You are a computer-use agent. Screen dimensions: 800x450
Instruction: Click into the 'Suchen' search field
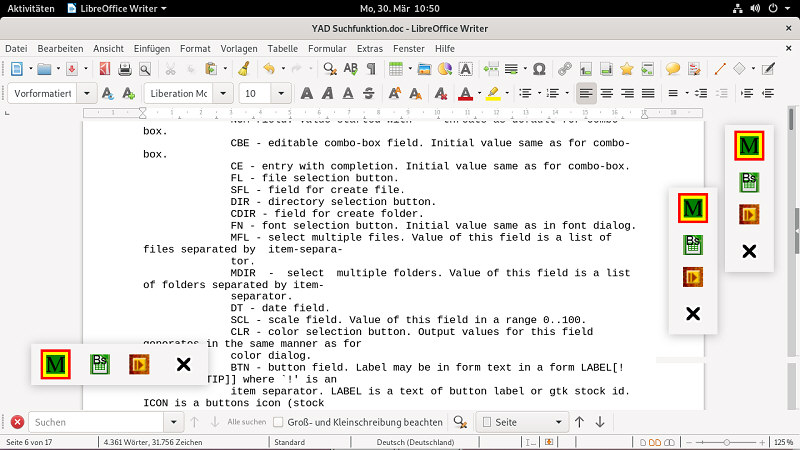click(100, 422)
